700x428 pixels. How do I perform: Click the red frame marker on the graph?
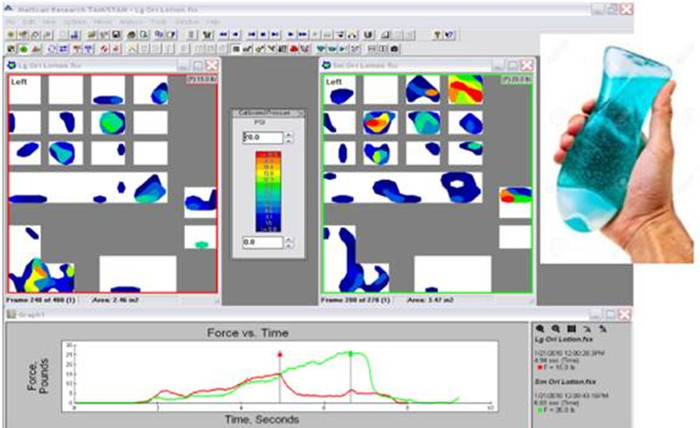click(280, 355)
